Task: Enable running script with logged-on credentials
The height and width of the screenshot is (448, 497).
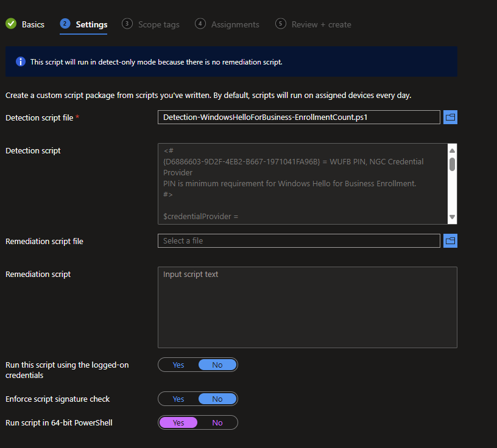Action: [x=178, y=365]
